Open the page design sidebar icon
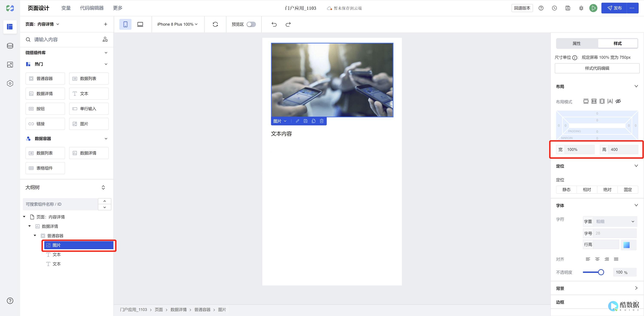Viewport: 644px width, 316px height. pyautogui.click(x=10, y=27)
